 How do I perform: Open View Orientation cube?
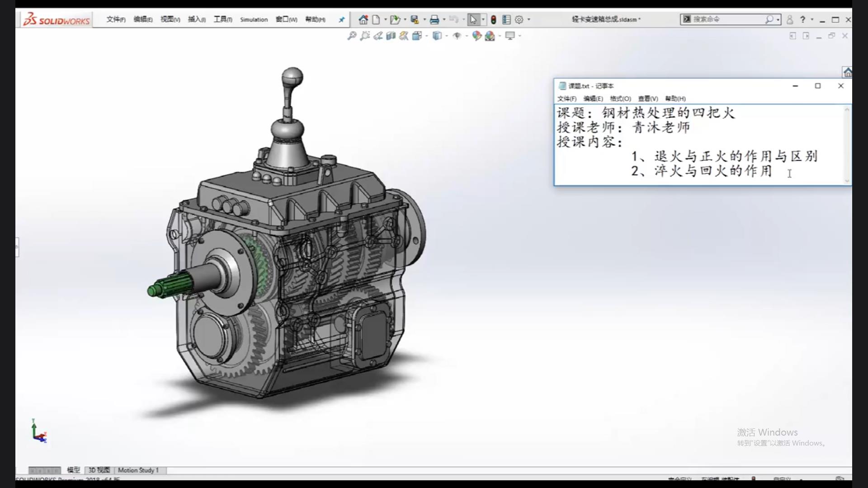pos(417,36)
